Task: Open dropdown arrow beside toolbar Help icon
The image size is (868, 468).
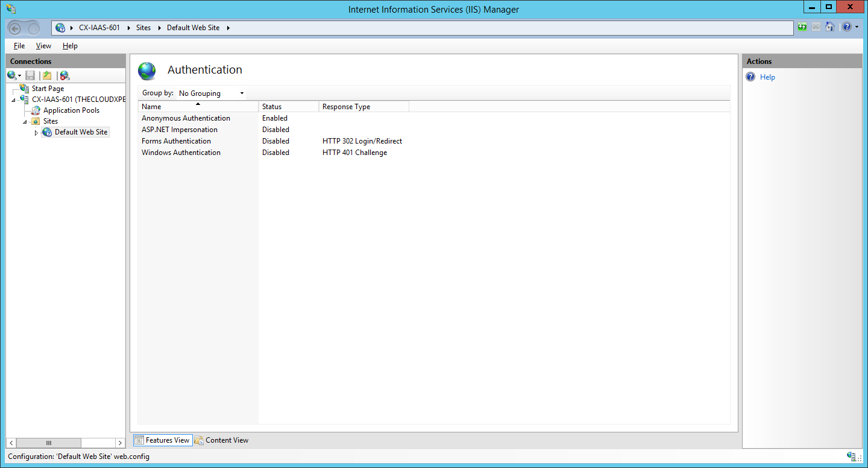Action: [x=857, y=27]
